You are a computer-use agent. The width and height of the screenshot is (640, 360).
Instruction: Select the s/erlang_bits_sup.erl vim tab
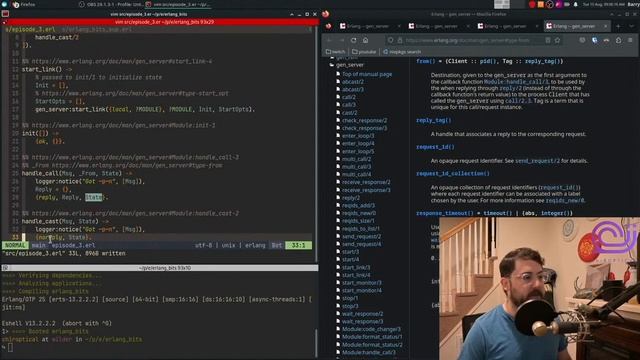pos(97,29)
